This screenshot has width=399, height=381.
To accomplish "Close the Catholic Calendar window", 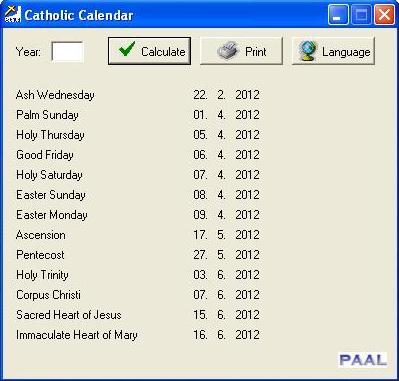I will point(384,15).
